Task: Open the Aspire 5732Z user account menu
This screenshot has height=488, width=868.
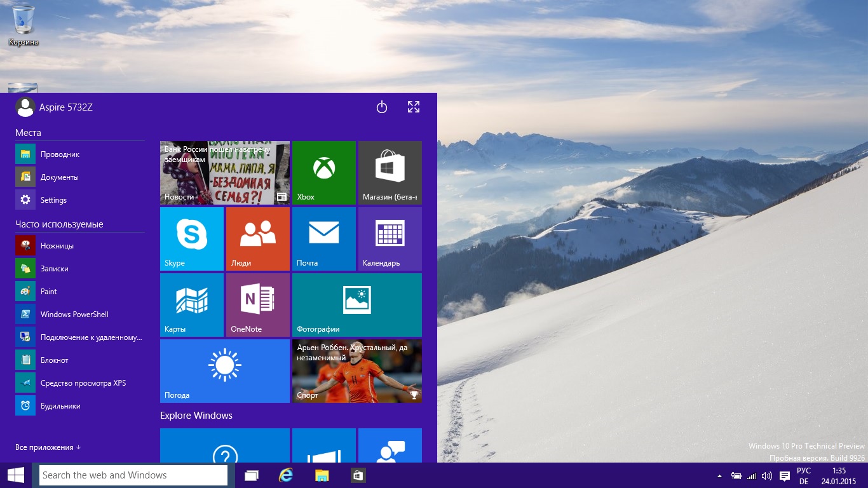Action: (x=54, y=107)
